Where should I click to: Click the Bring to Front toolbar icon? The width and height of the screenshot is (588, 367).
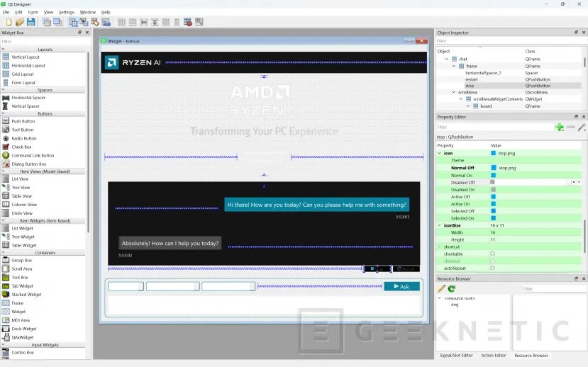(57, 22)
